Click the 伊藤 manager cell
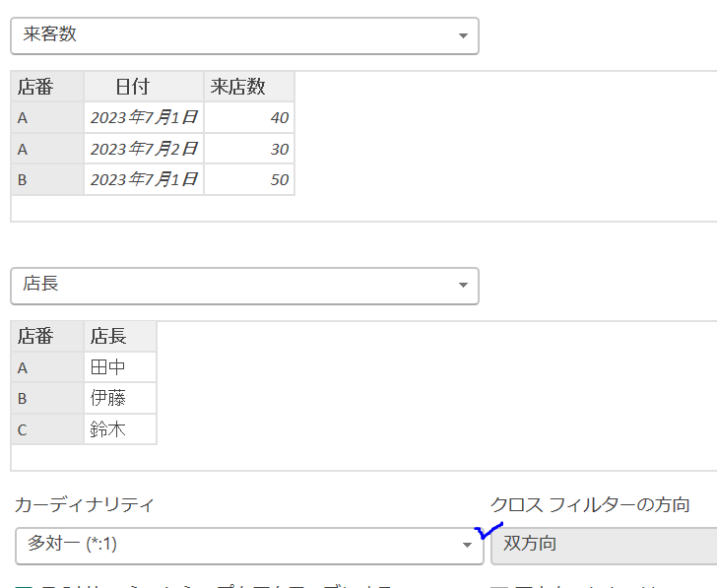The image size is (717, 588). point(119,398)
